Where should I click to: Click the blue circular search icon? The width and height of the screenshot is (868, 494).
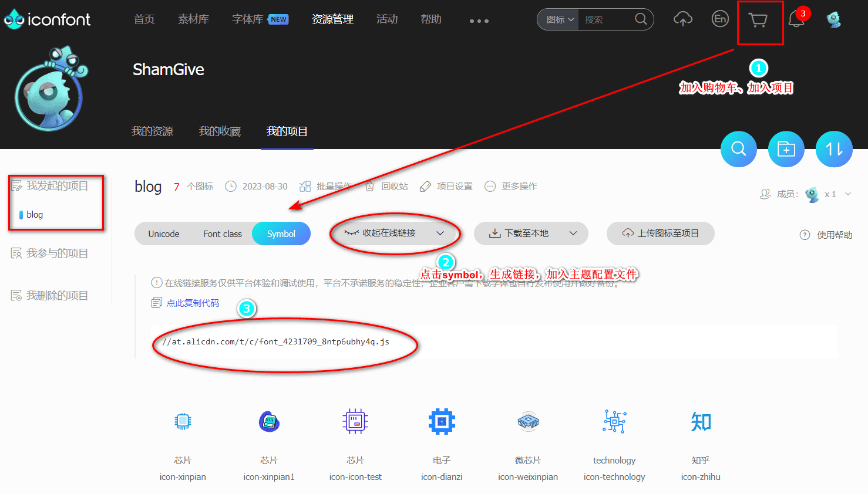point(738,149)
